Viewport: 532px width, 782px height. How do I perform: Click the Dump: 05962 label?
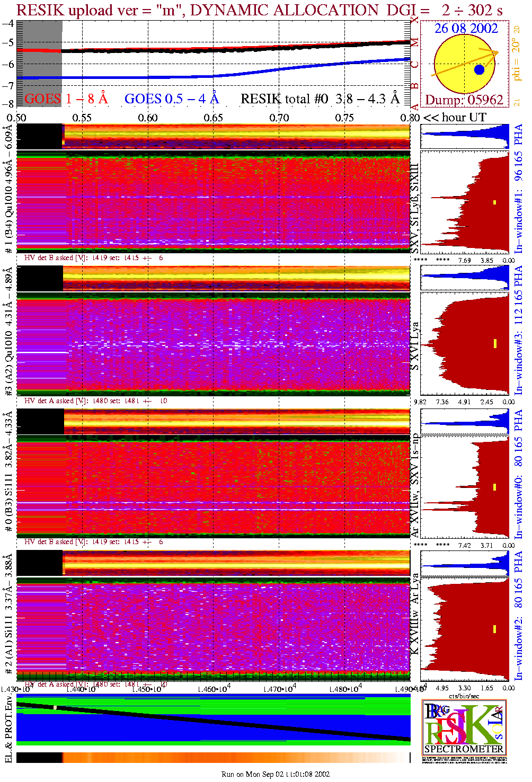(464, 100)
